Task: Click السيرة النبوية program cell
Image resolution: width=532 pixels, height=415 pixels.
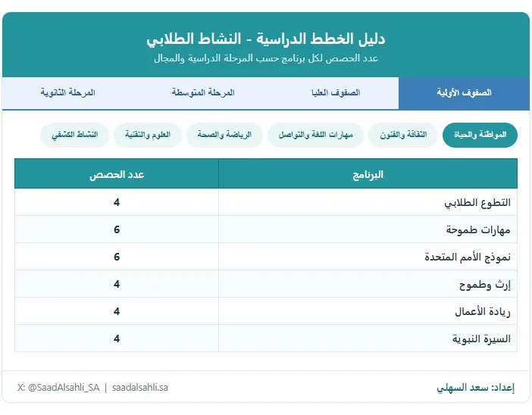Action: coord(368,339)
